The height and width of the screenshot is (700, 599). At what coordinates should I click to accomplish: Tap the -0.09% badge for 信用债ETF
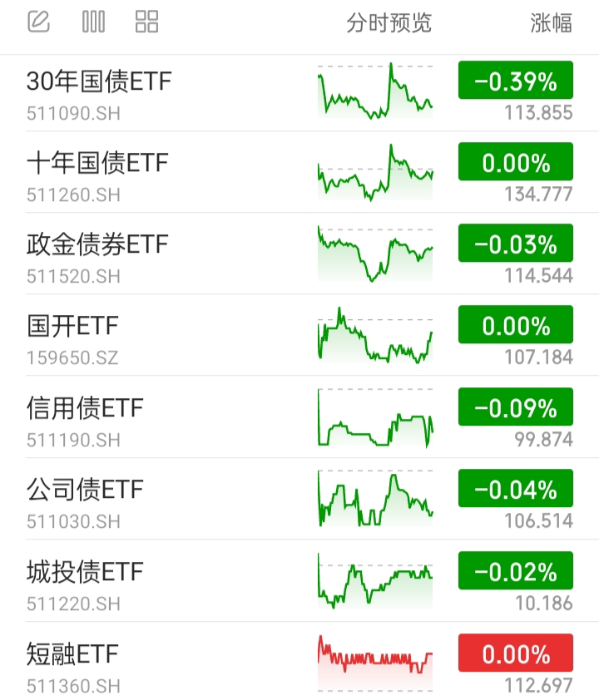click(516, 407)
